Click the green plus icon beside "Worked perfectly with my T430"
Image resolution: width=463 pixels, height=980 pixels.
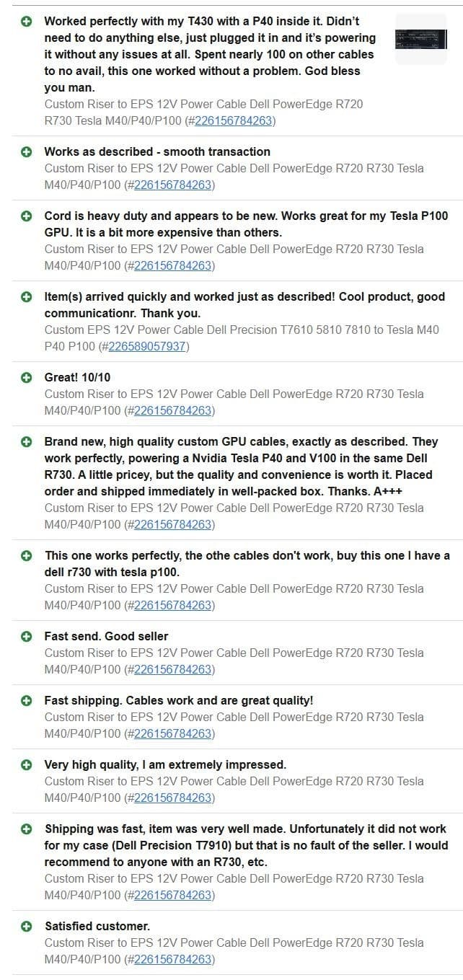[x=27, y=22]
